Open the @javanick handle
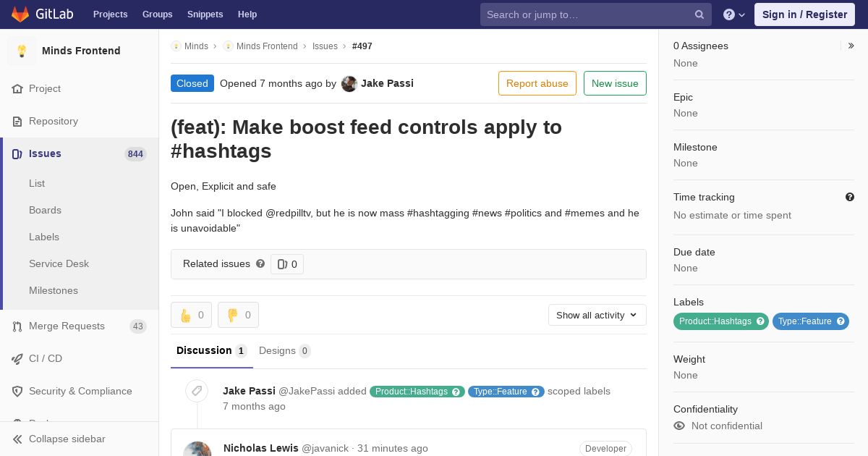The width and height of the screenshot is (868, 456). [x=325, y=448]
